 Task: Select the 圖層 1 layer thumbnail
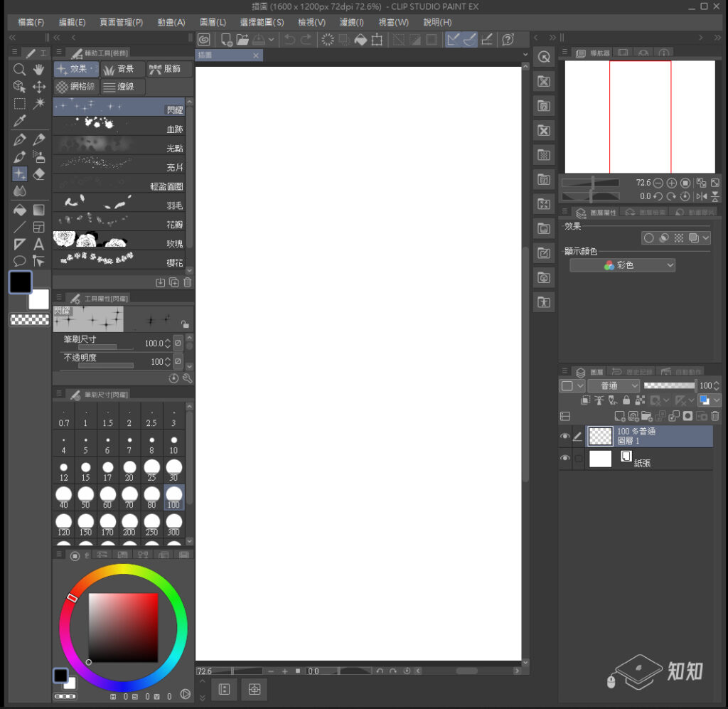click(600, 437)
